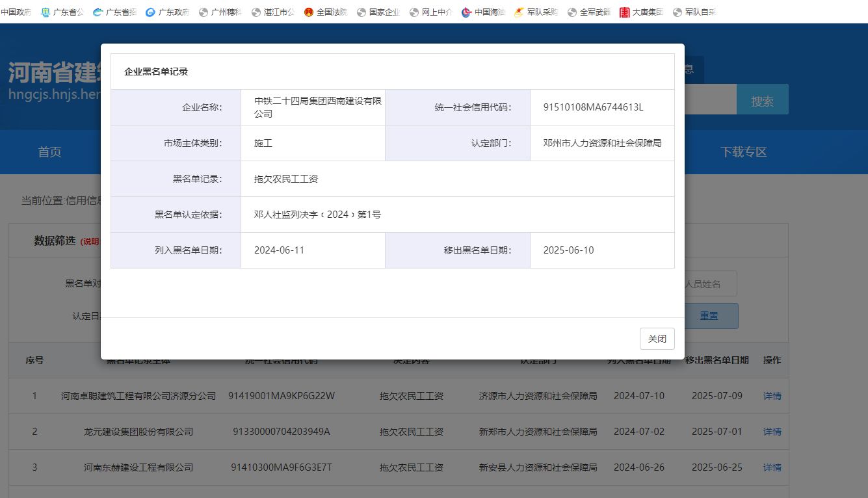Go to the 首页 nav tab
Image resolution: width=868 pixels, height=498 pixels.
click(49, 152)
